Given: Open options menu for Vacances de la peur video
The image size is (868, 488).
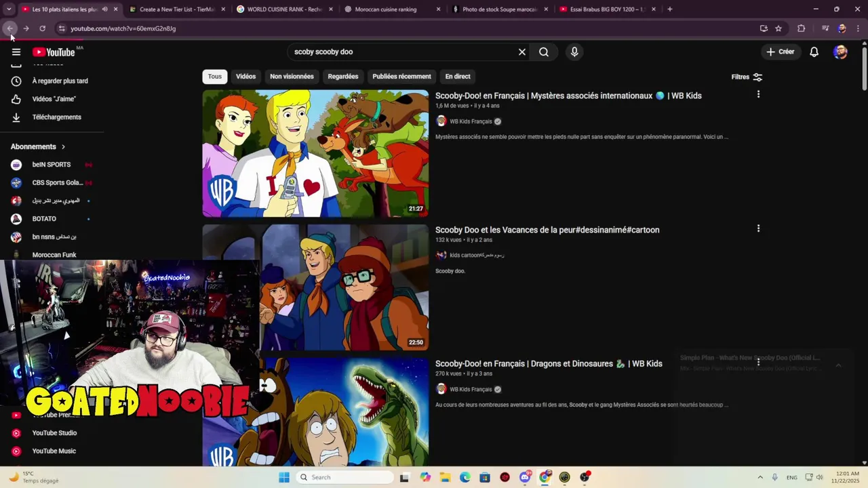Looking at the screenshot, I should [x=758, y=228].
